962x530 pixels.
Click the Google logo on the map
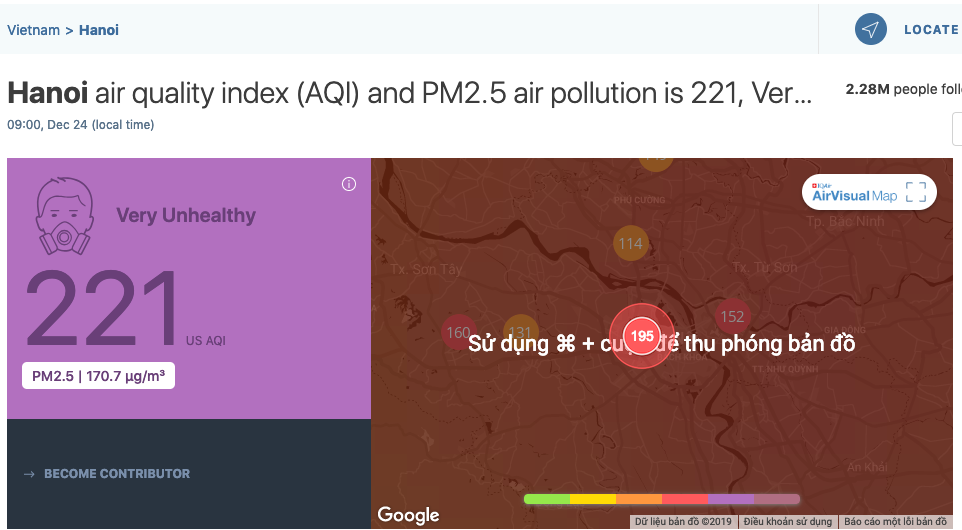click(x=408, y=515)
